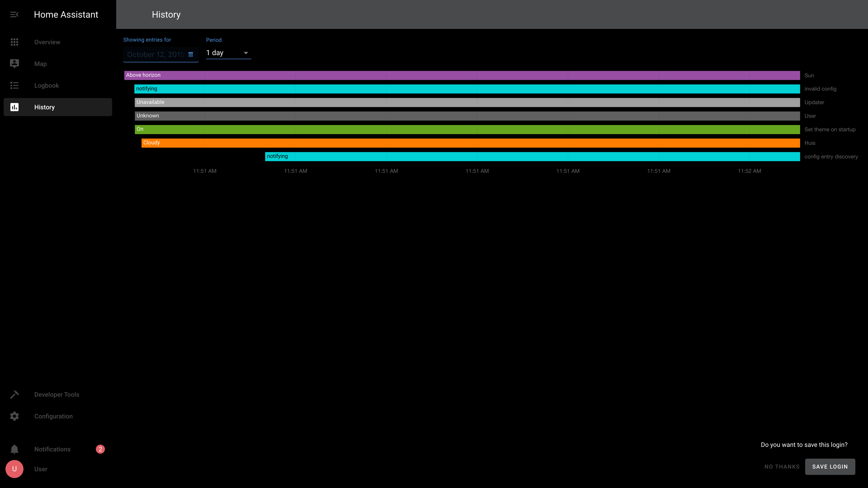Open the Logbook menu item

point(47,86)
